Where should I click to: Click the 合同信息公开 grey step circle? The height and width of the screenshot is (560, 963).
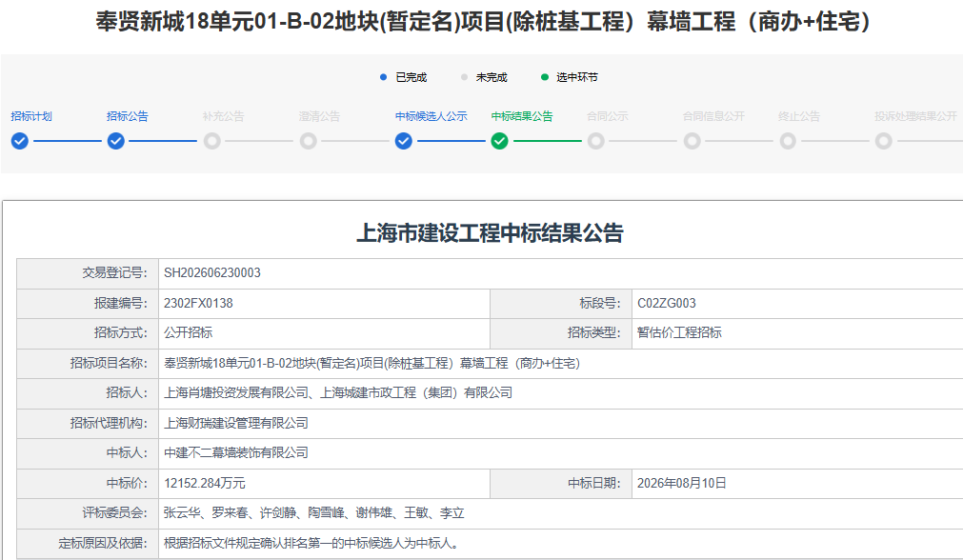(692, 141)
